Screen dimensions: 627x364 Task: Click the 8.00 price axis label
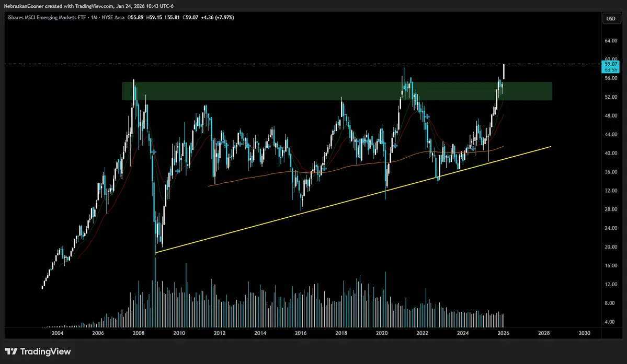pyautogui.click(x=610, y=303)
